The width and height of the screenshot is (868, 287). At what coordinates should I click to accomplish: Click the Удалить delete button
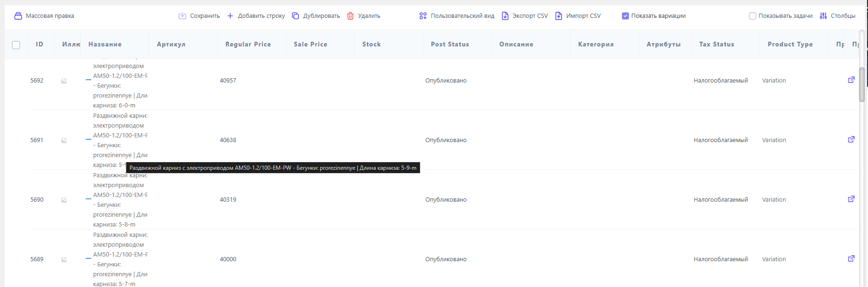[x=364, y=16]
